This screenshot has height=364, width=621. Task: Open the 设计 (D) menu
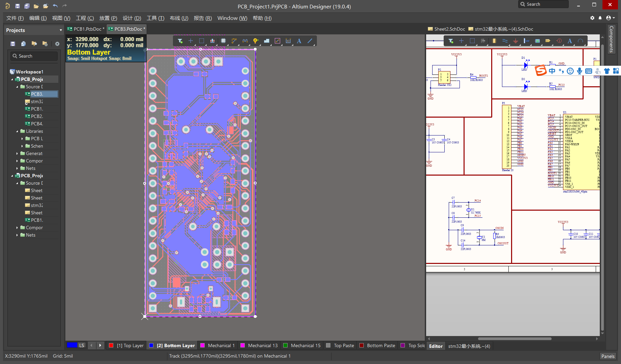[x=132, y=18]
